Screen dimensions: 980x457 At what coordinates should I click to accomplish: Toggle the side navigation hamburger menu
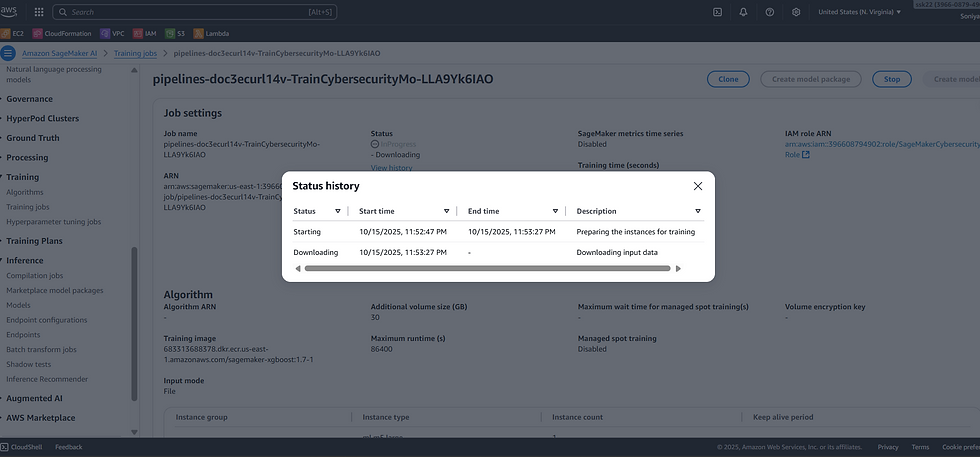(8, 53)
